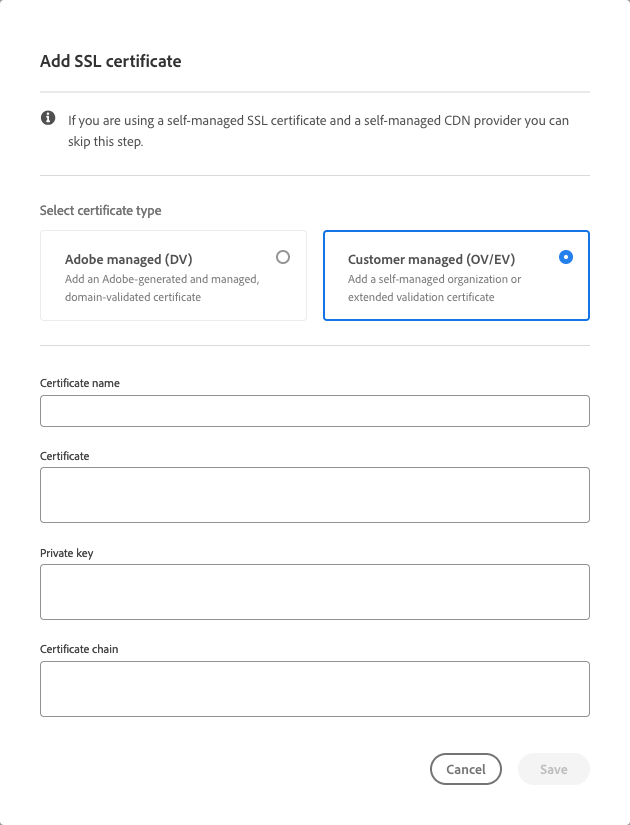Click the self-managed CDN provider info text

tap(318, 131)
